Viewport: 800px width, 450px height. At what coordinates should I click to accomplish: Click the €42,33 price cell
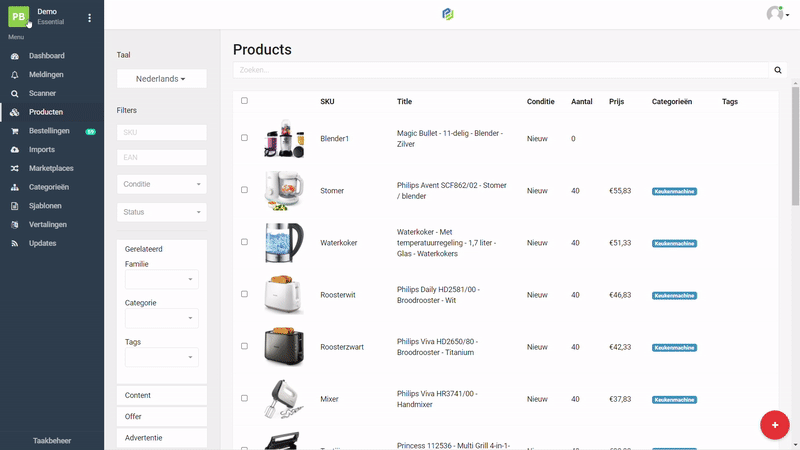pos(620,347)
